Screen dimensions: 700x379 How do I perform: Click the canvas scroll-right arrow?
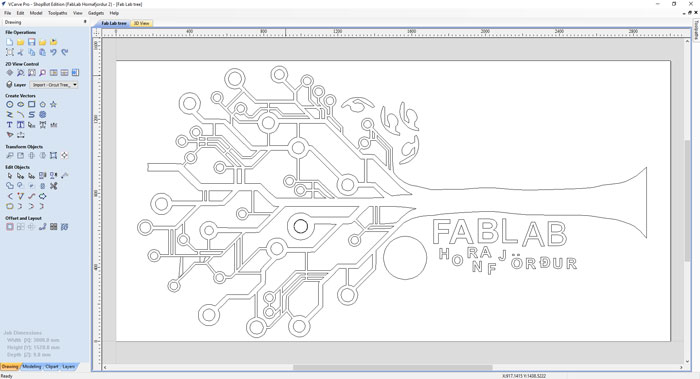coord(682,367)
